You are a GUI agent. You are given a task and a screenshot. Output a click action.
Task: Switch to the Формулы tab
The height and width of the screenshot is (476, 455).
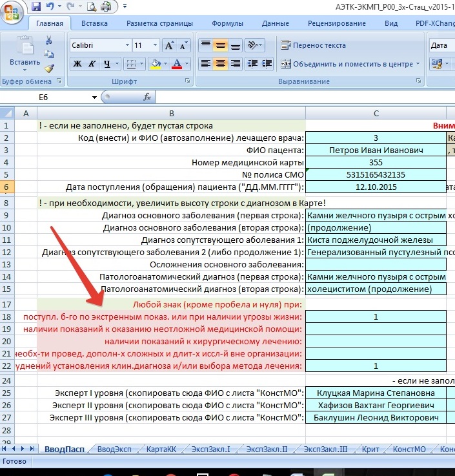click(x=227, y=23)
